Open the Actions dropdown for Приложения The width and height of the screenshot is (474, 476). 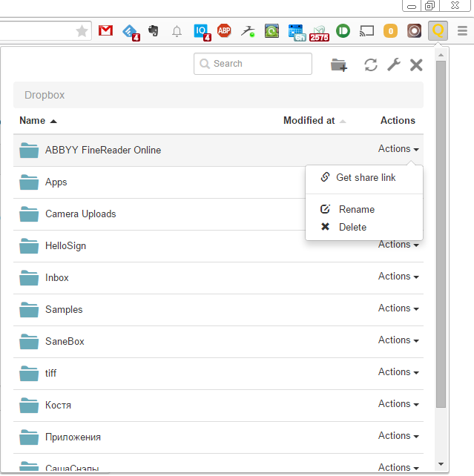pyautogui.click(x=398, y=436)
